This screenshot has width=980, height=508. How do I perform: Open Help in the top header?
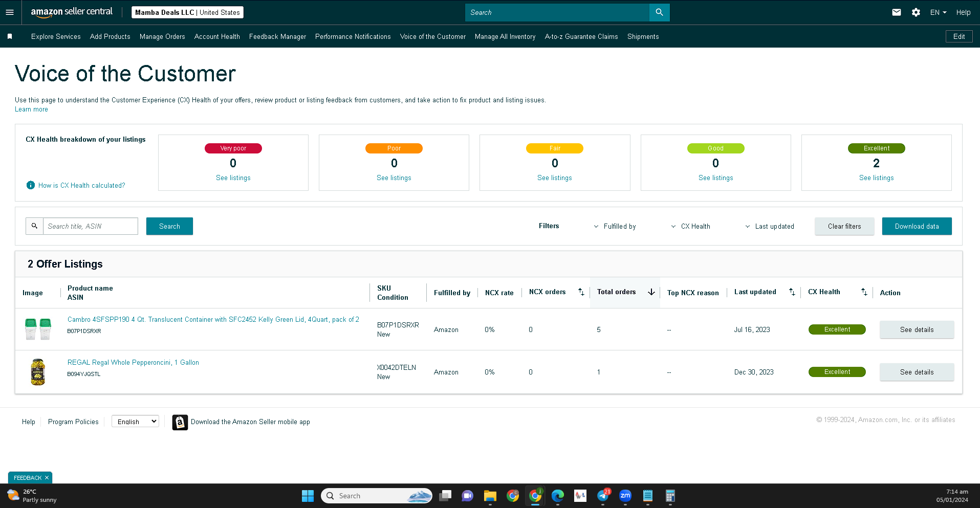pyautogui.click(x=963, y=12)
